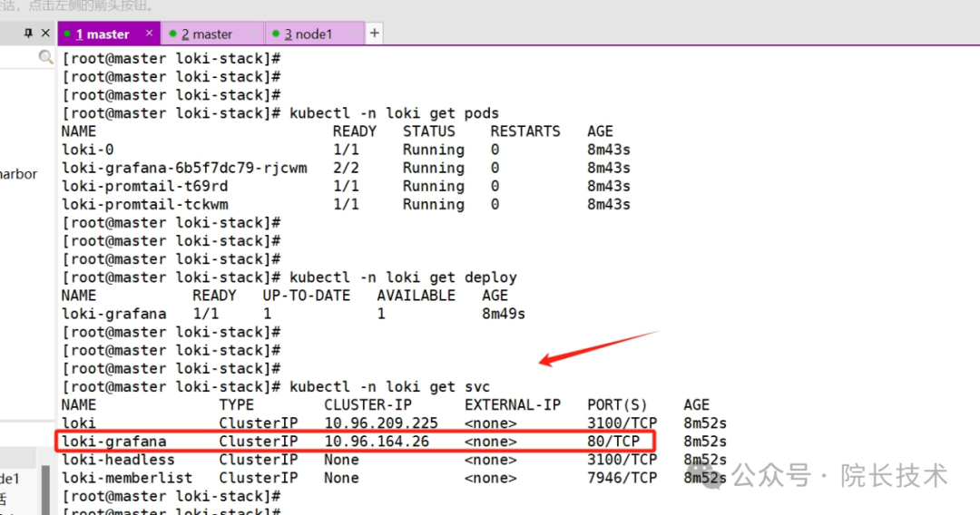Click pod name loki-grafana-6b5f7dc79-rjcwm

click(x=184, y=168)
